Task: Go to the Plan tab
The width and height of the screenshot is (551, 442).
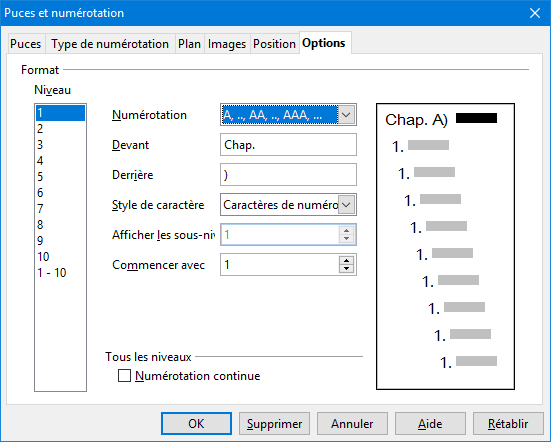Action: click(x=189, y=44)
